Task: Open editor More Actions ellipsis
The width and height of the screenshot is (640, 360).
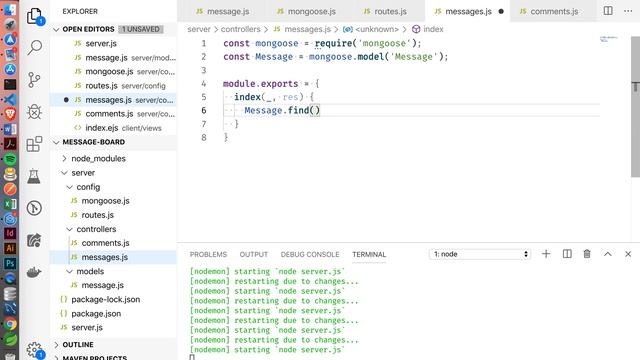Action: tap(628, 11)
